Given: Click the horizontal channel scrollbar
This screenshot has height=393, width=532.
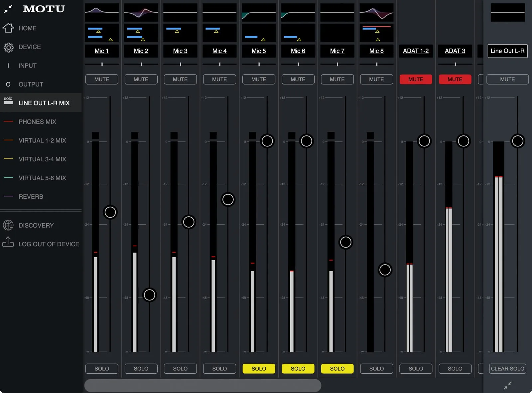Looking at the screenshot, I should tap(203, 385).
